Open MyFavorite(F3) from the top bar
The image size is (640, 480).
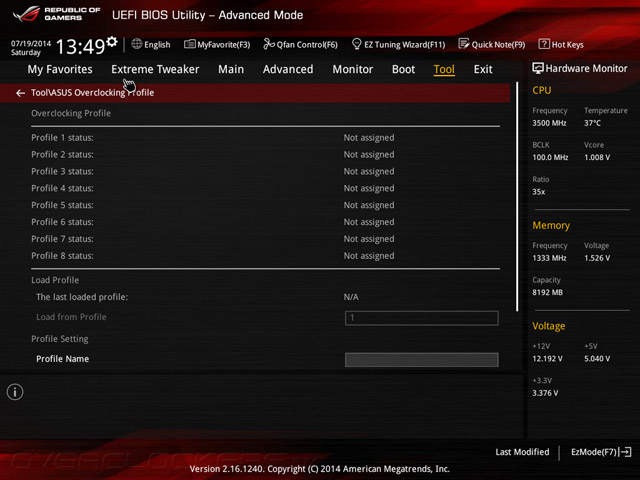click(217, 44)
